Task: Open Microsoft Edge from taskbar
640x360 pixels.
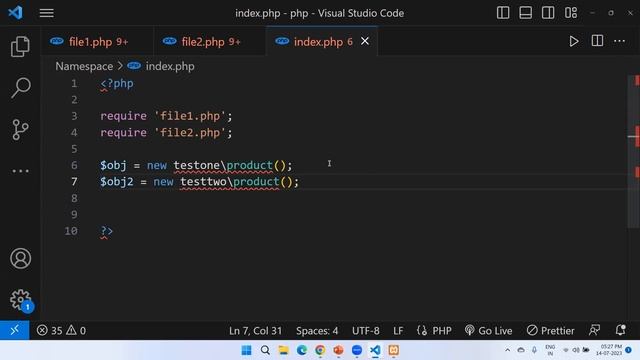Action: click(x=302, y=350)
